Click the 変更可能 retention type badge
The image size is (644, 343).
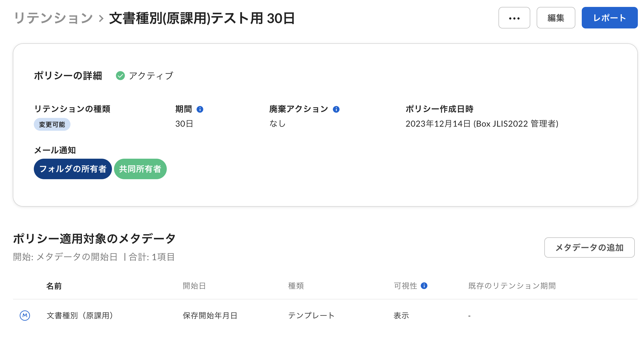[x=52, y=125]
